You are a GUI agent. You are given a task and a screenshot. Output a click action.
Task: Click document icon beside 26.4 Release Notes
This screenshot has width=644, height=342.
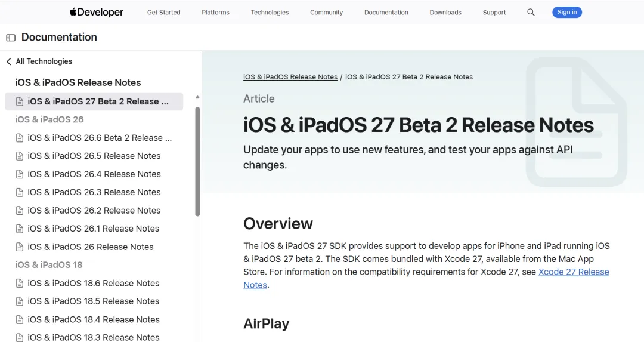click(x=19, y=174)
